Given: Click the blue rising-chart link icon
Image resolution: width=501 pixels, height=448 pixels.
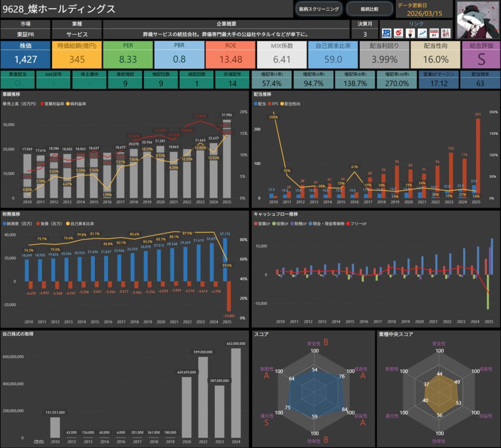Looking at the screenshot, I should coord(421,33).
